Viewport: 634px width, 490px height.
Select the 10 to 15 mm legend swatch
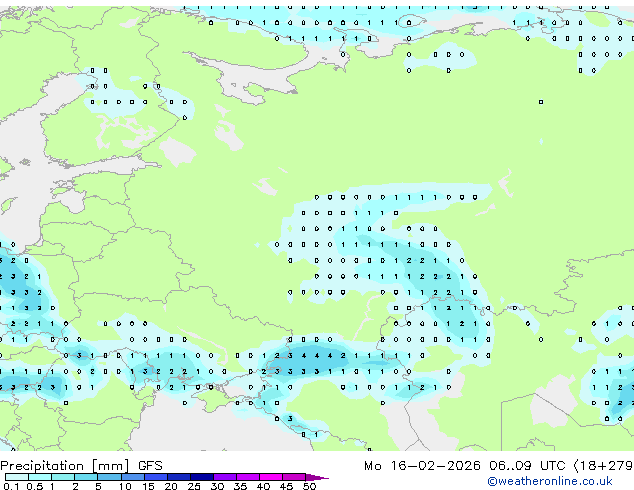point(132,477)
